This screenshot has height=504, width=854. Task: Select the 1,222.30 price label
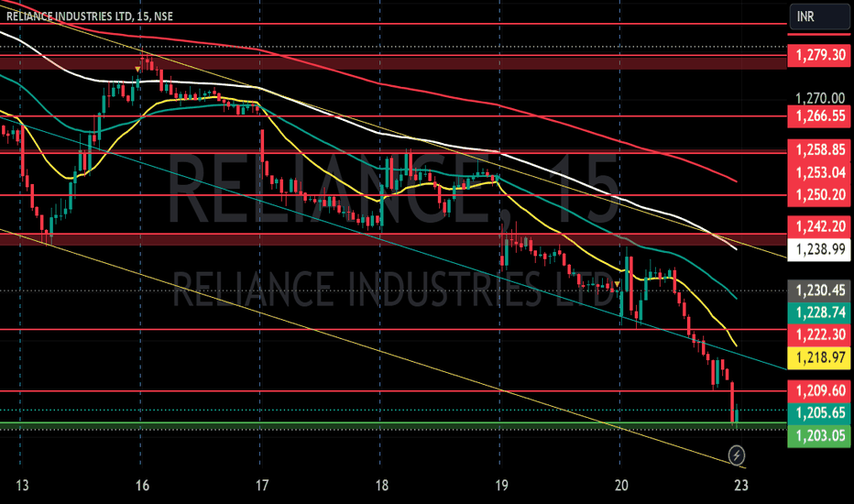tap(820, 334)
